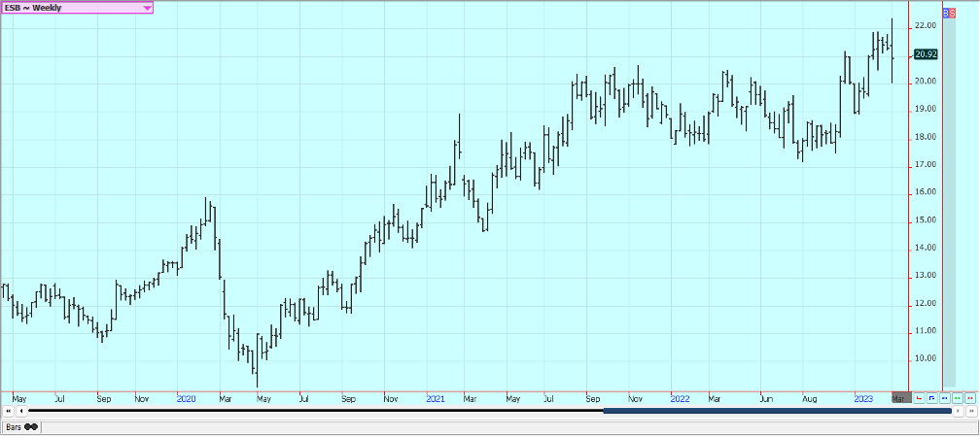
Task: Click the Aug date axis label
Action: click(809, 398)
